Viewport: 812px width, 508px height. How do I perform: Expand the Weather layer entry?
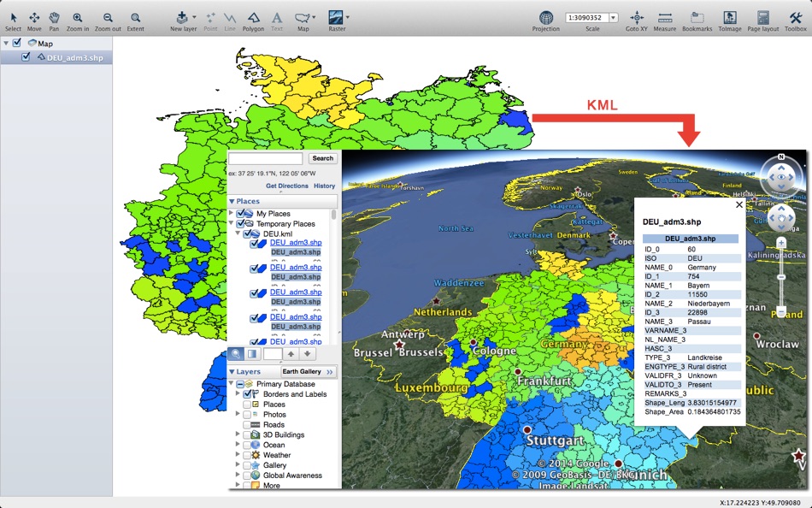[x=238, y=455]
